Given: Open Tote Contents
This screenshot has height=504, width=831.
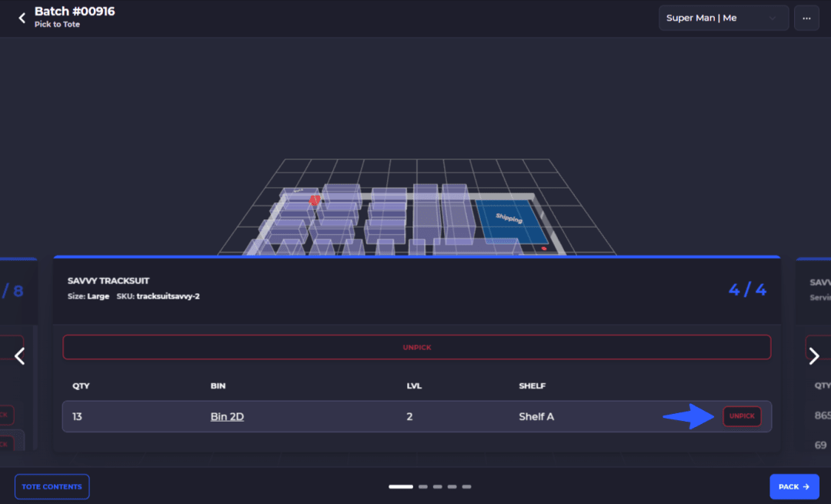Looking at the screenshot, I should coord(52,486).
